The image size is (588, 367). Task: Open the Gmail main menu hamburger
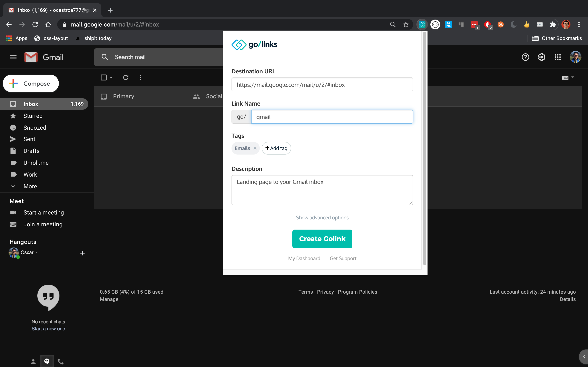coord(13,57)
